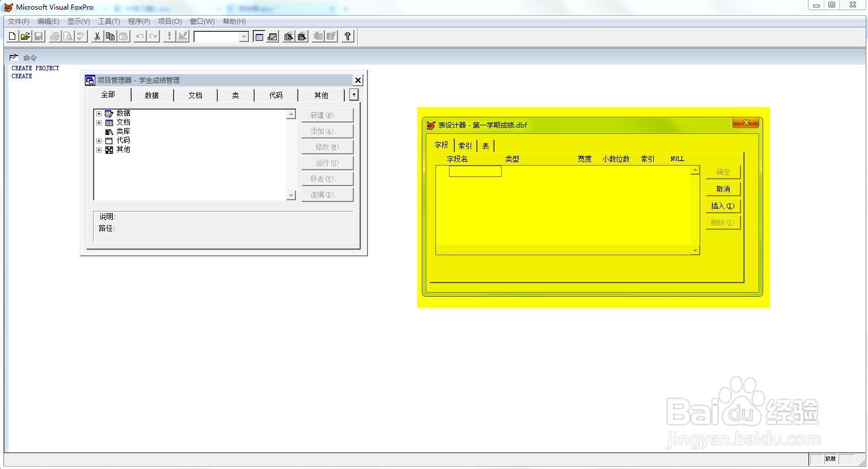The image size is (868, 469).
Task: Click the Visual FoxPro fox title icon
Action: click(x=9, y=7)
